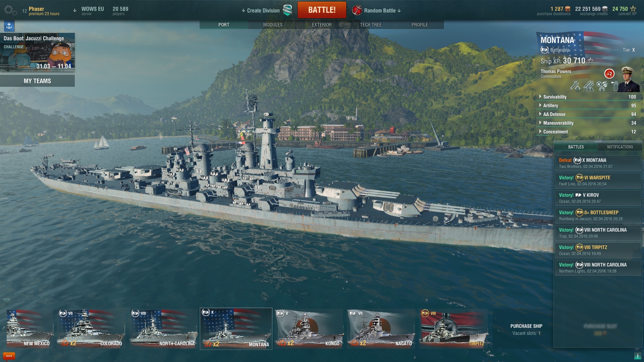
Task: Click the convert XP star icon
Action: pos(633,9)
